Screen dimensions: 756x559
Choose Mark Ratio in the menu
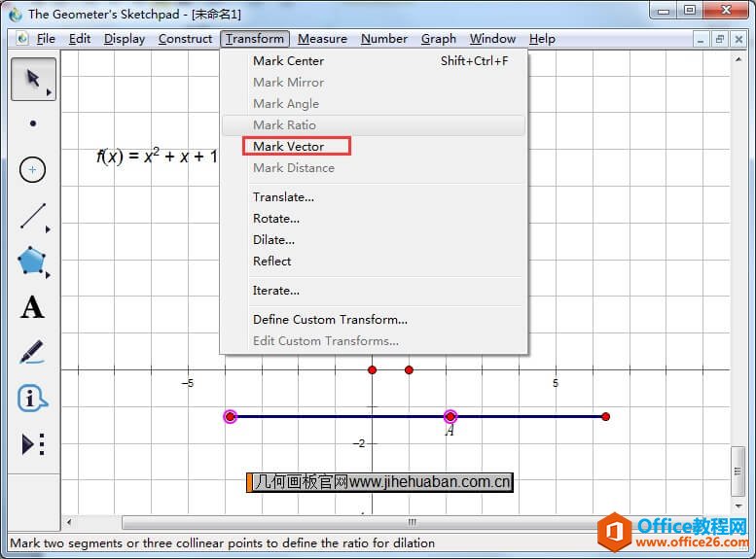[374, 125]
